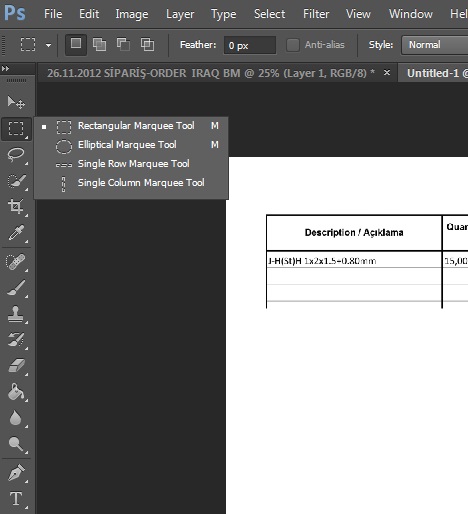
Task: Select the Rectangular Marquee tool in toolbar
Action: tap(16, 128)
